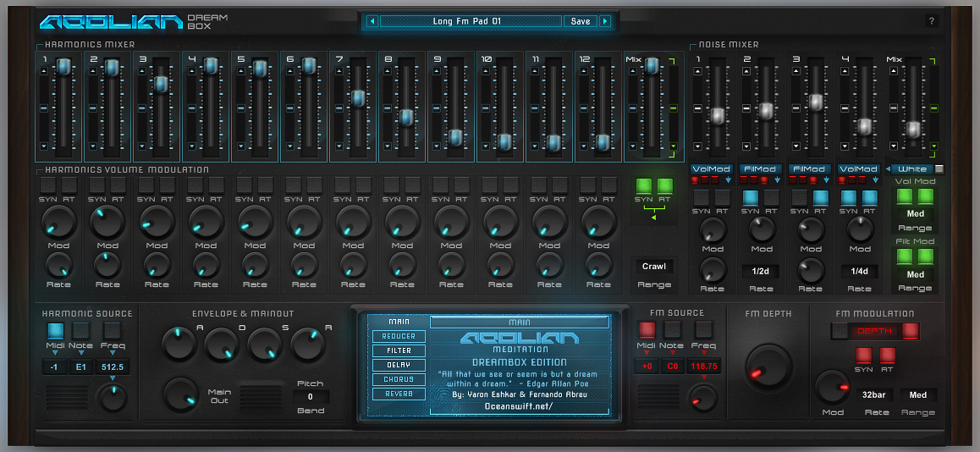Open the Reverb page

(x=399, y=394)
